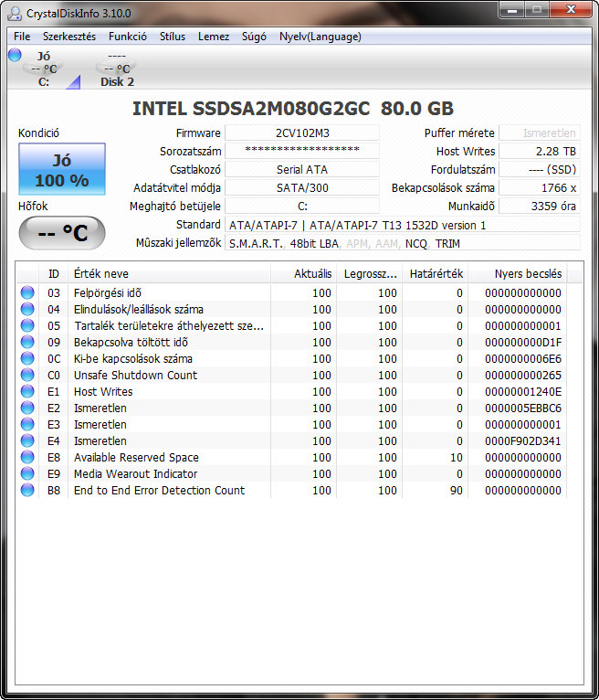
Task: Select the Felpörgési idő attribute name
Action: [x=108, y=292]
